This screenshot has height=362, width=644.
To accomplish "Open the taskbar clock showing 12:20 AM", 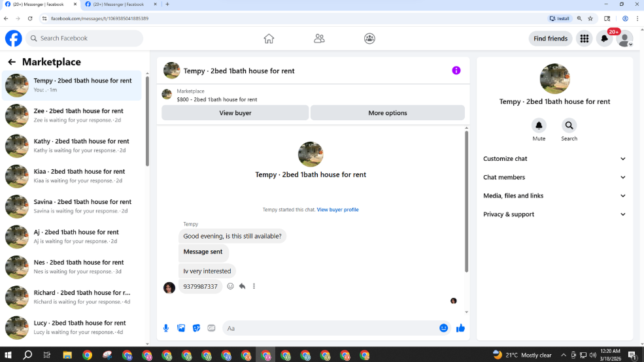I will 610,355.
